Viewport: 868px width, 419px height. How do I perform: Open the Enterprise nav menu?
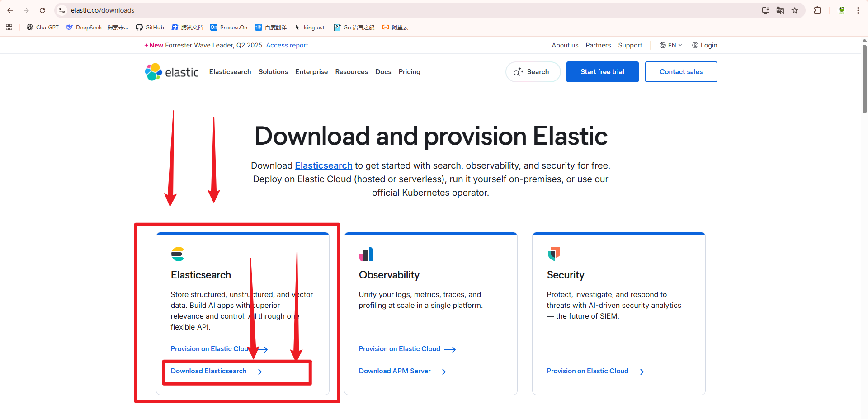click(x=311, y=72)
